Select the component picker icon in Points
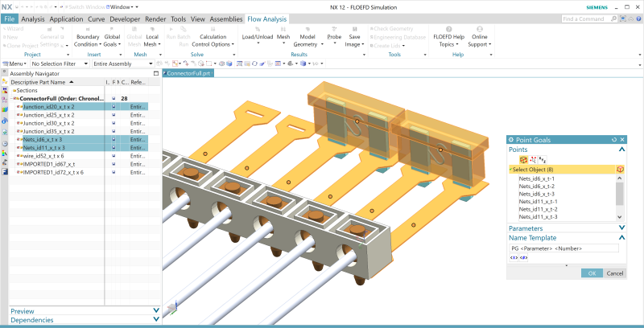644x328 pixels. pyautogui.click(x=523, y=159)
